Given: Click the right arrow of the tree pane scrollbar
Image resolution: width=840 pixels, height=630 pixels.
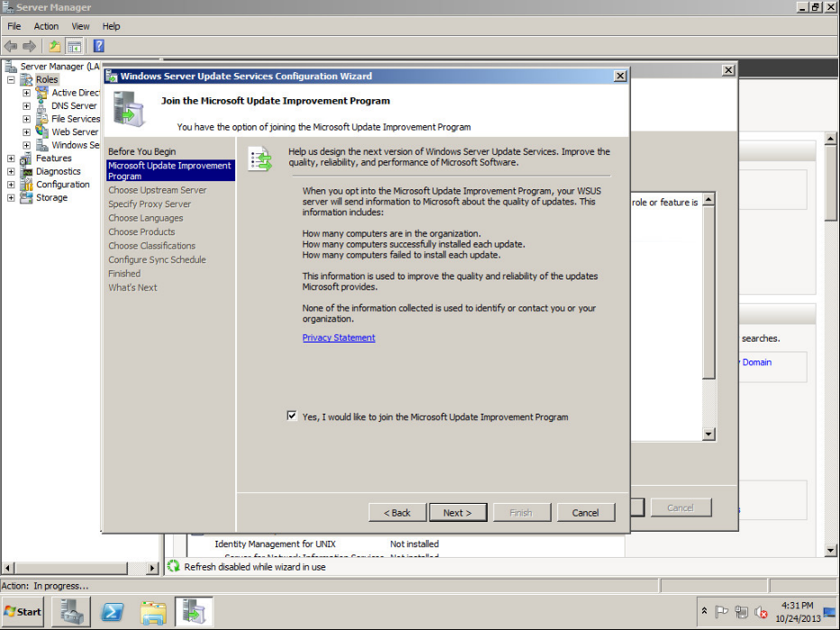Looking at the screenshot, I should [x=152, y=568].
